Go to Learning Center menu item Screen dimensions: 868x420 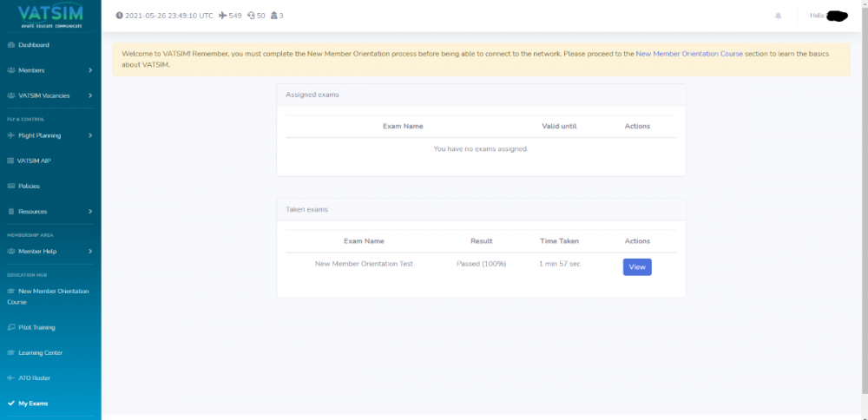click(40, 353)
